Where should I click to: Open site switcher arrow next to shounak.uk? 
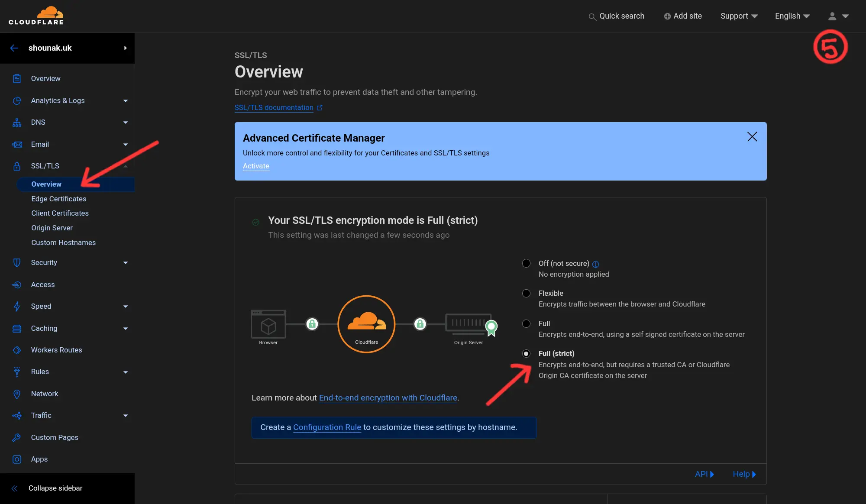tap(126, 48)
